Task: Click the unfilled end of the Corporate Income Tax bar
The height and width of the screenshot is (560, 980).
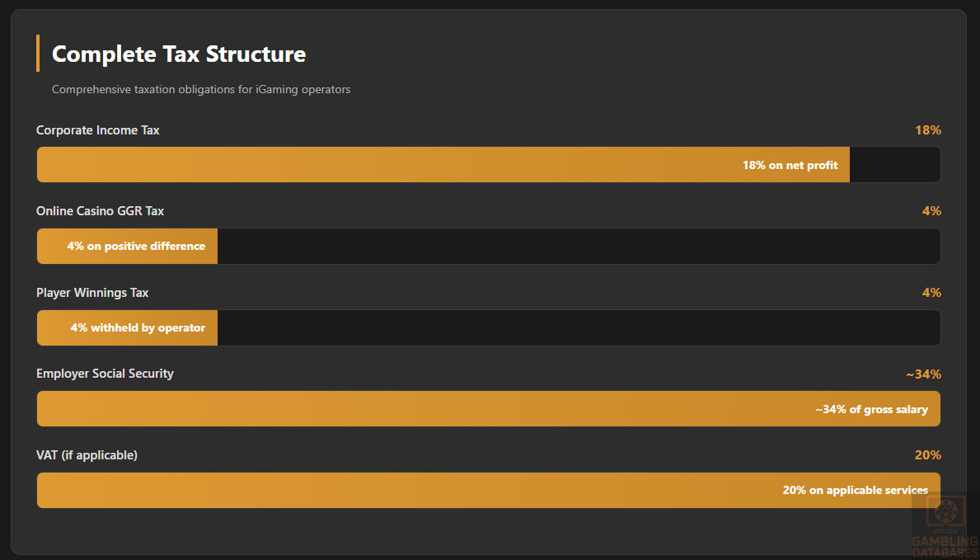Action: pyautogui.click(x=894, y=165)
